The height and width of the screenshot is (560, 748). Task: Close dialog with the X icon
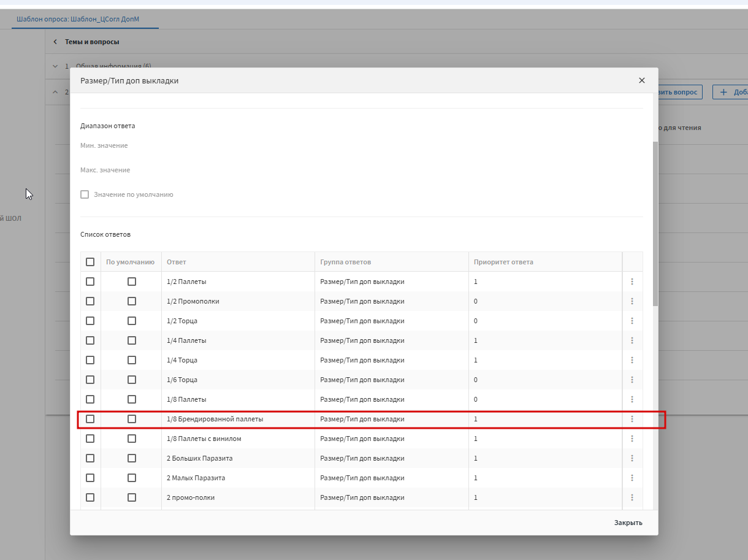pos(642,80)
